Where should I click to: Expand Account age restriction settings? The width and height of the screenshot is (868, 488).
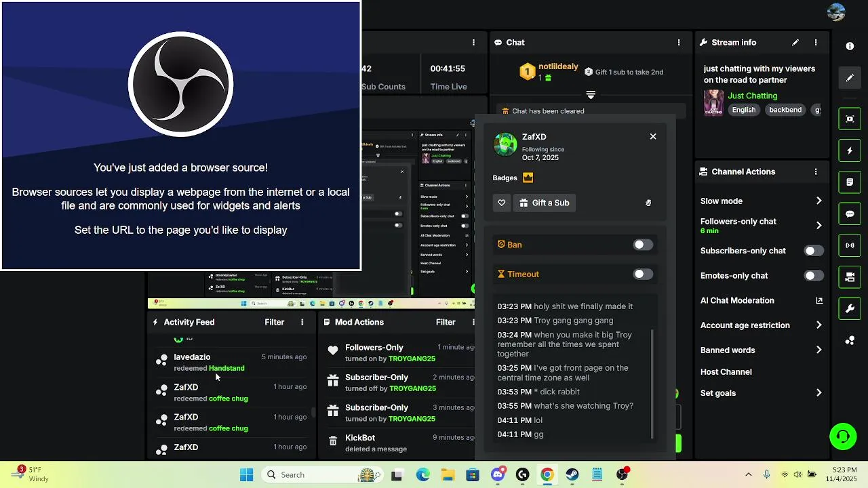(x=818, y=325)
